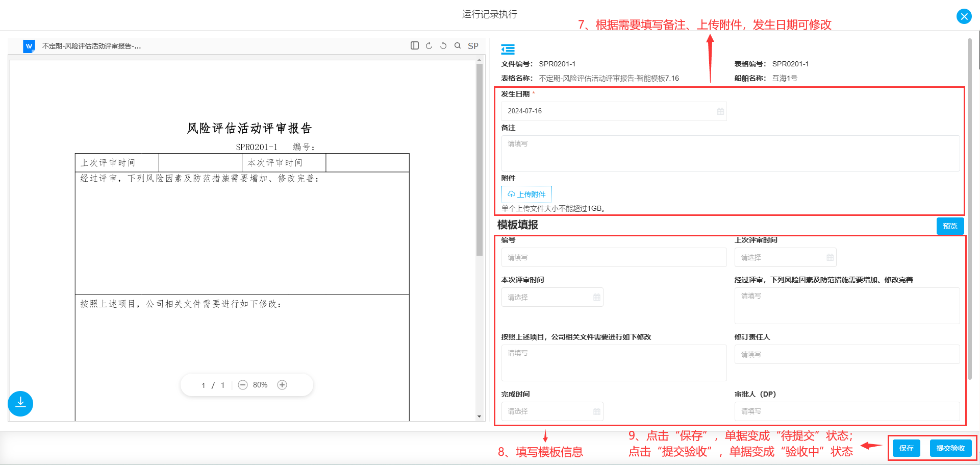Screen dimensions: 980x465
Task: Open the 完成时间 date picker
Action: [x=552, y=411]
